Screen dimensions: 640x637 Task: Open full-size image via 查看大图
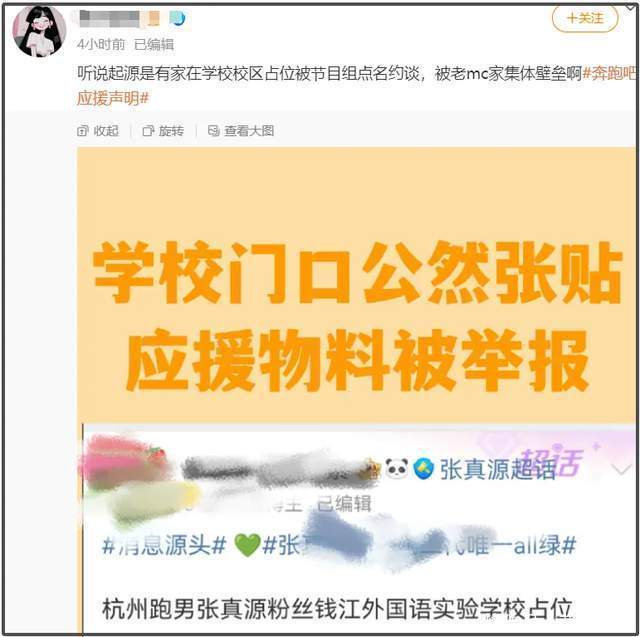pyautogui.click(x=241, y=131)
